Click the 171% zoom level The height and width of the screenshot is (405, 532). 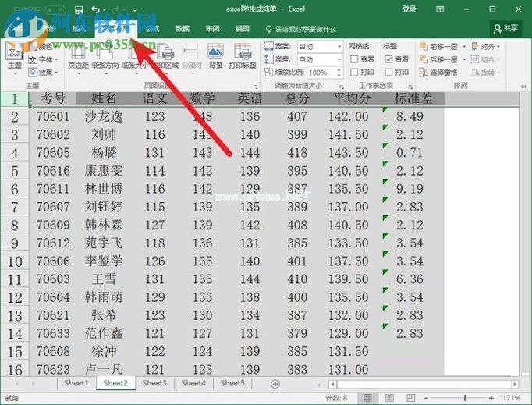coord(512,398)
